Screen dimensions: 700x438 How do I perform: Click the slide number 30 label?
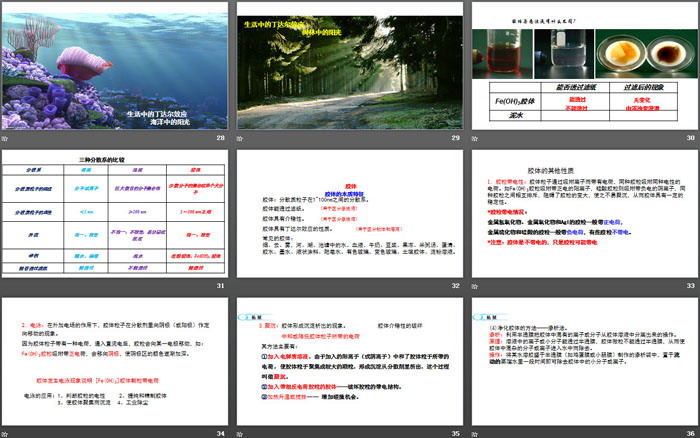coord(689,138)
